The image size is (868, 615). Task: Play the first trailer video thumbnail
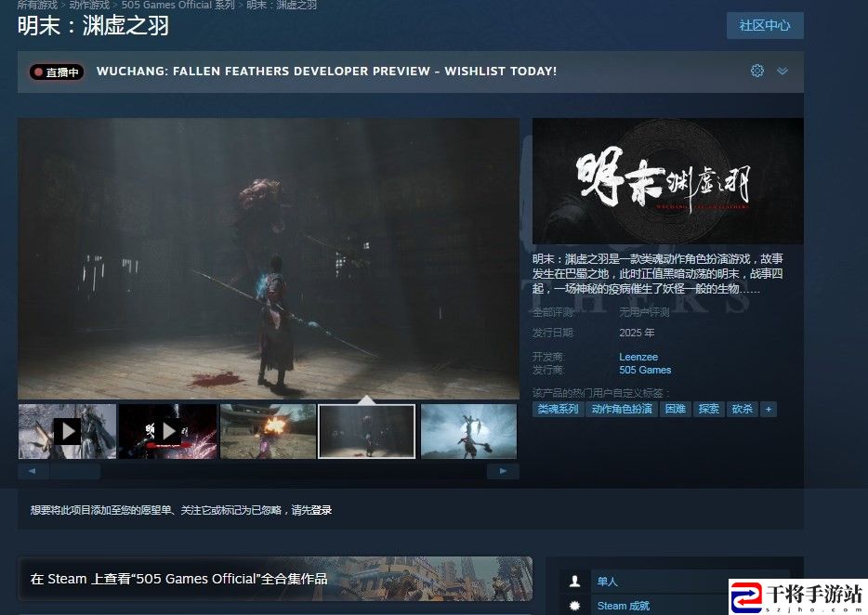[68, 431]
